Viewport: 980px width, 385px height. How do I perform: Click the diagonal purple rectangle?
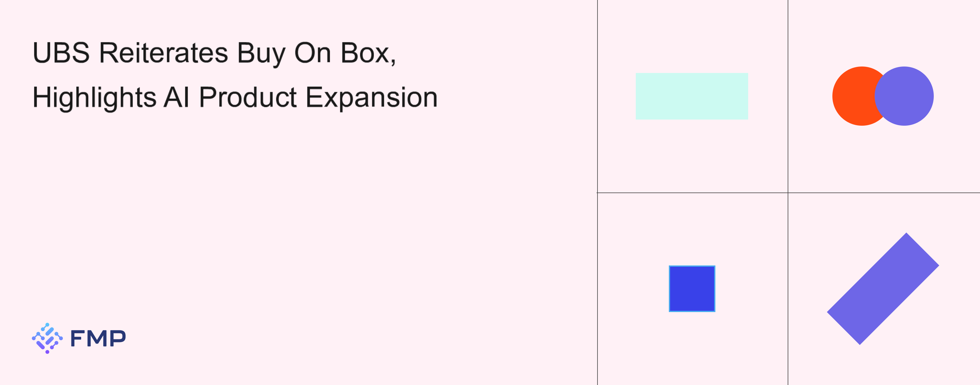(883, 289)
